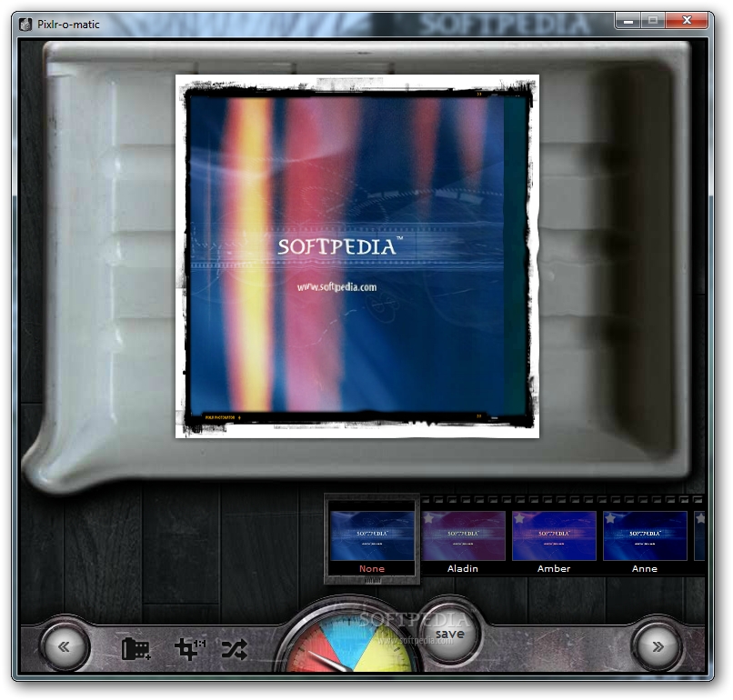733x700 pixels.
Task: Click the 'Anne' effect label
Action: click(645, 569)
